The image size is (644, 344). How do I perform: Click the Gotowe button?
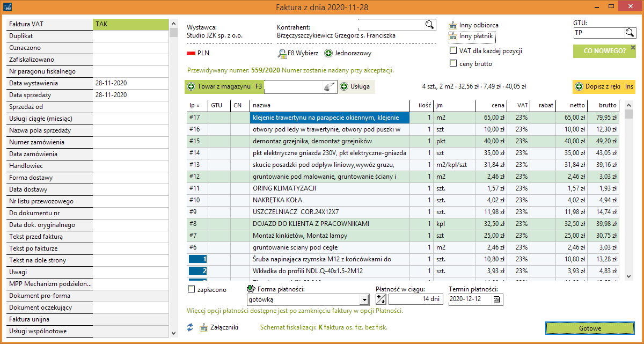(590, 328)
